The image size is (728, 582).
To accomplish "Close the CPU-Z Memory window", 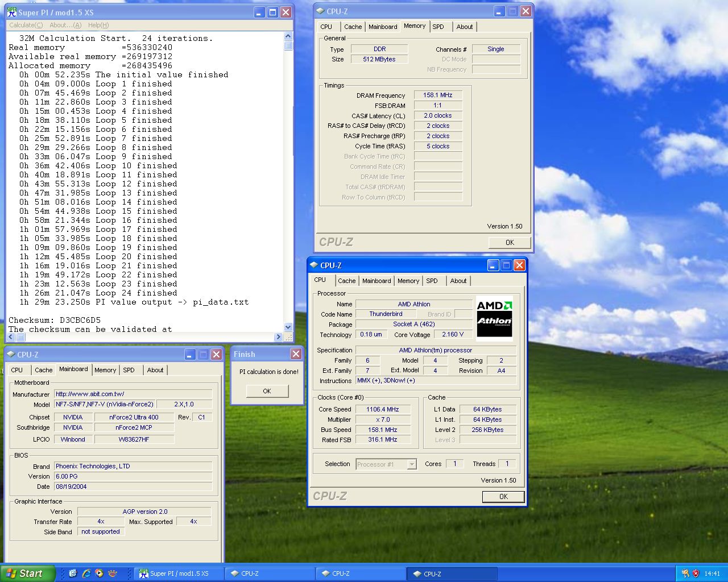I will coord(526,11).
